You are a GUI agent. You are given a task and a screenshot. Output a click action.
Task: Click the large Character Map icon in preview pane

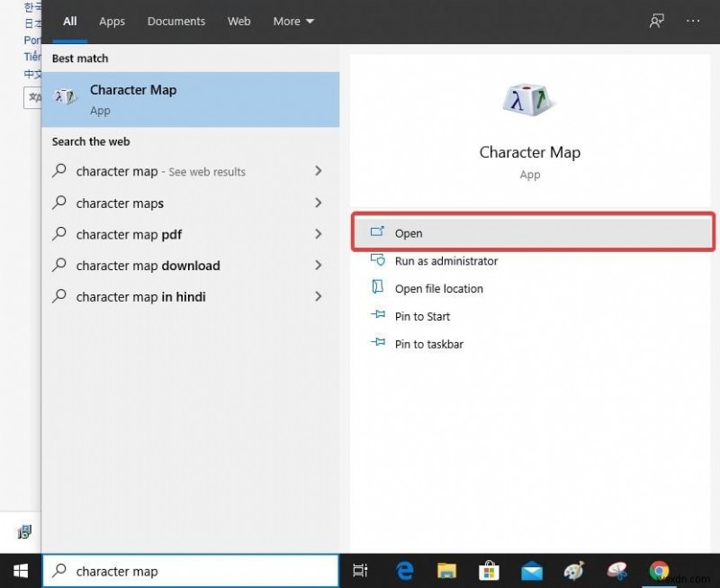529,100
